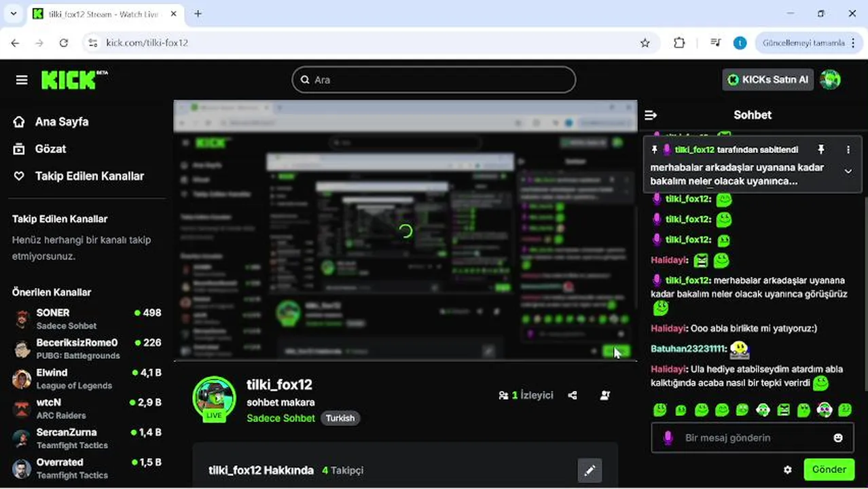
Task: Select the tilki_fox12 Stream browser tab
Action: click(x=105, y=14)
